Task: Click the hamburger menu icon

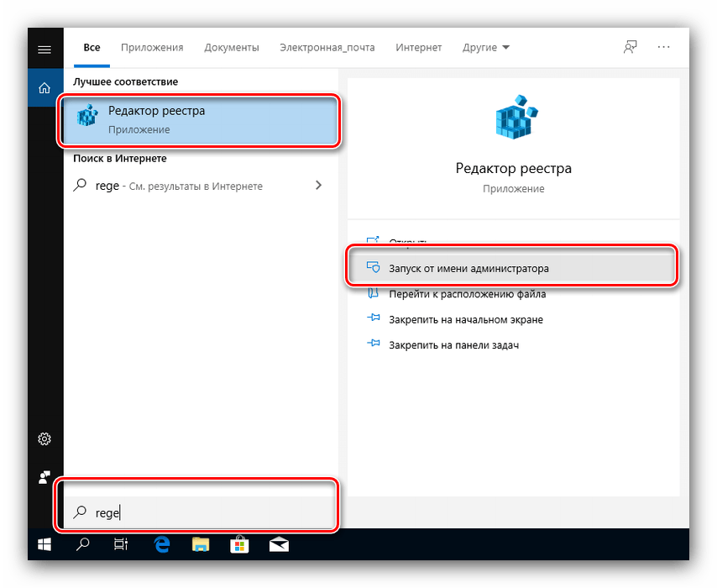Action: click(44, 50)
